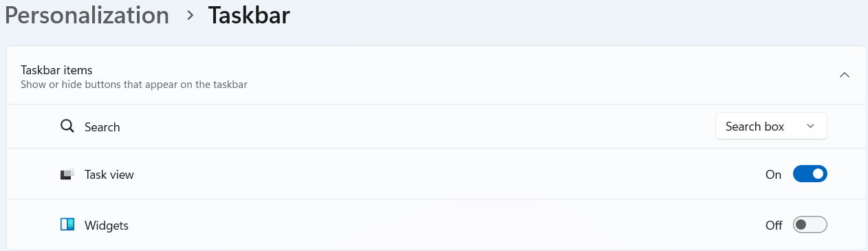Click the Taskbar page title
868x251 pixels.
[249, 16]
